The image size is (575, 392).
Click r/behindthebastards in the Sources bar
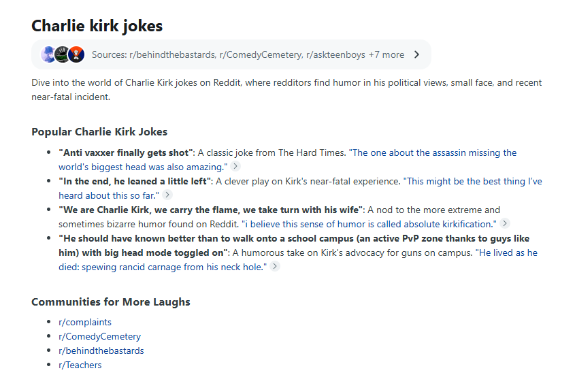click(172, 54)
